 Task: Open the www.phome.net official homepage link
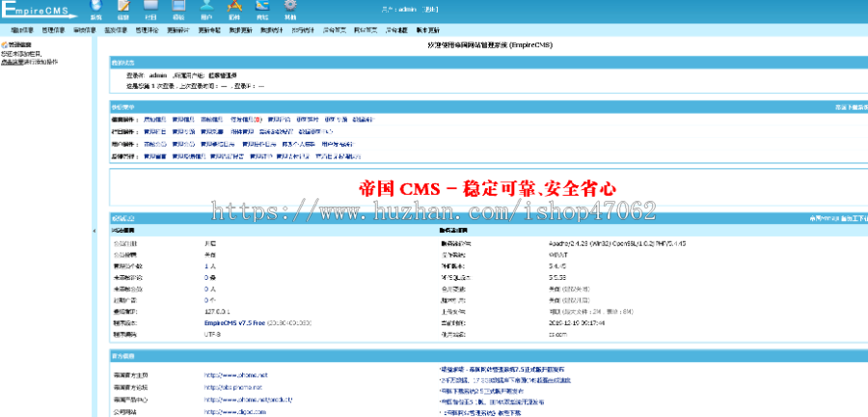click(x=235, y=375)
